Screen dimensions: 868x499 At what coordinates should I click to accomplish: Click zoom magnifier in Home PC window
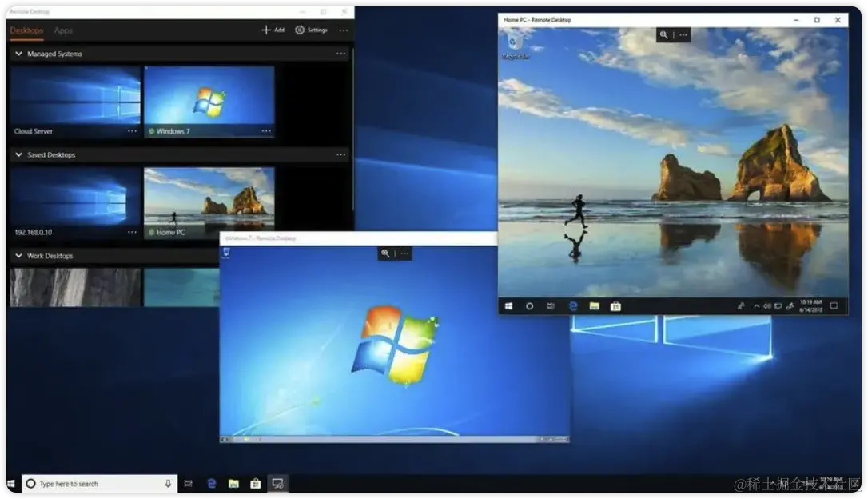(663, 35)
